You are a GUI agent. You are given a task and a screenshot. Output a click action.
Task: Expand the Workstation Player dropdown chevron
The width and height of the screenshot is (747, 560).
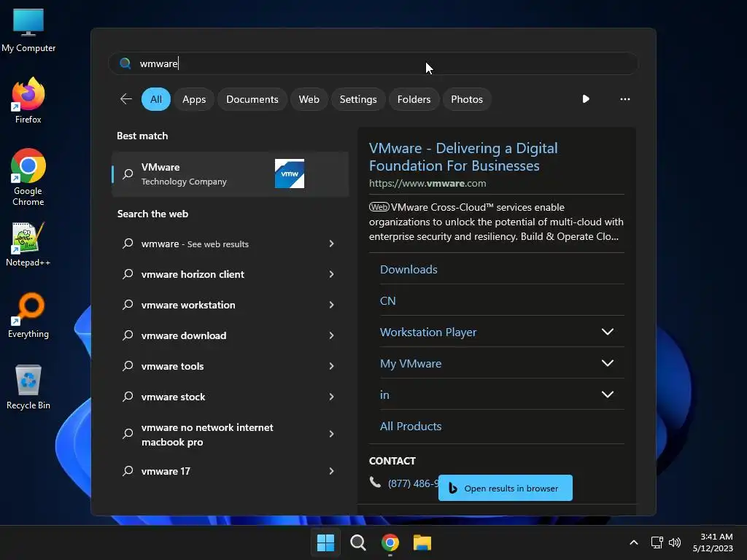[608, 332]
